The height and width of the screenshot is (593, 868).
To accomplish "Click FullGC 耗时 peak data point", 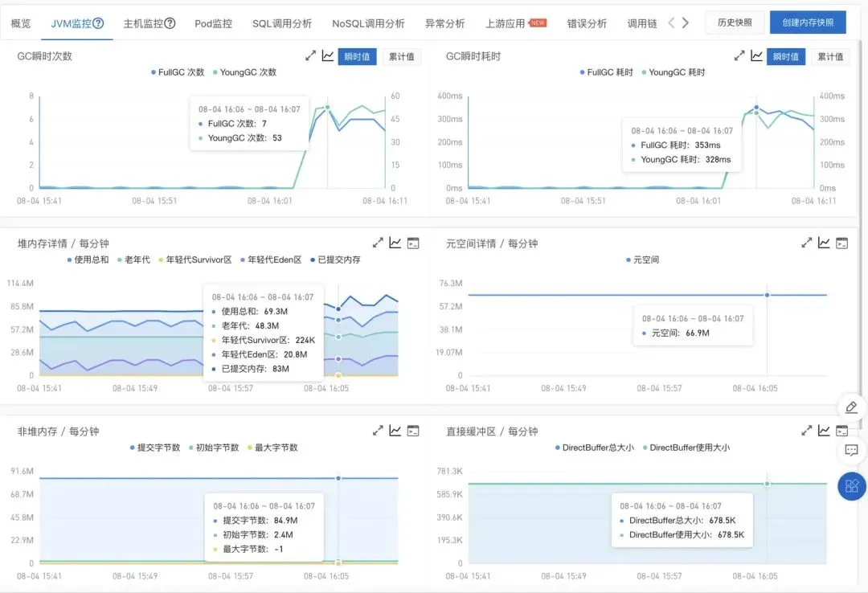I will (756, 108).
